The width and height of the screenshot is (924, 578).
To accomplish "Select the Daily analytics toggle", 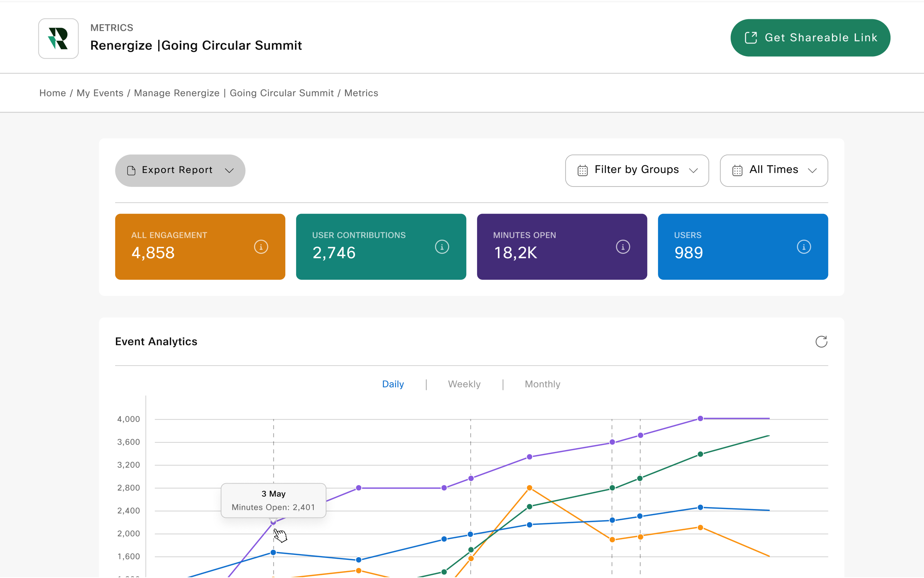I will click(x=393, y=383).
